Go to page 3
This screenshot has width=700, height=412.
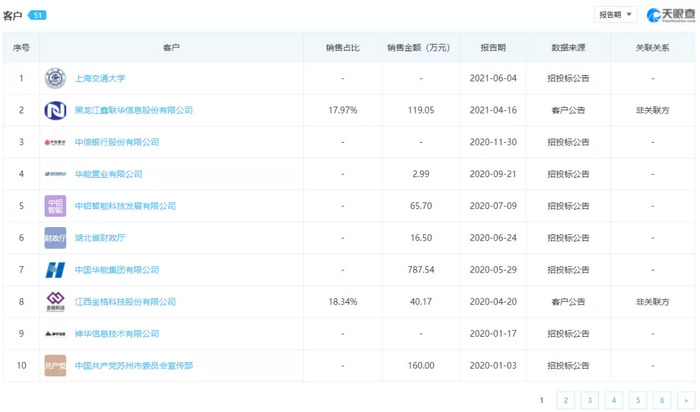click(x=590, y=400)
